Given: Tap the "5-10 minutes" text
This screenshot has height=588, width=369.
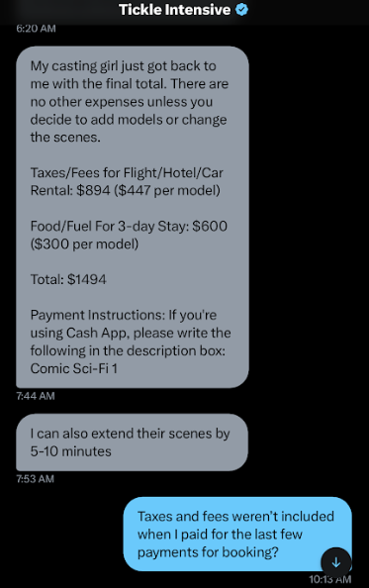Looking at the screenshot, I should click(x=71, y=451).
